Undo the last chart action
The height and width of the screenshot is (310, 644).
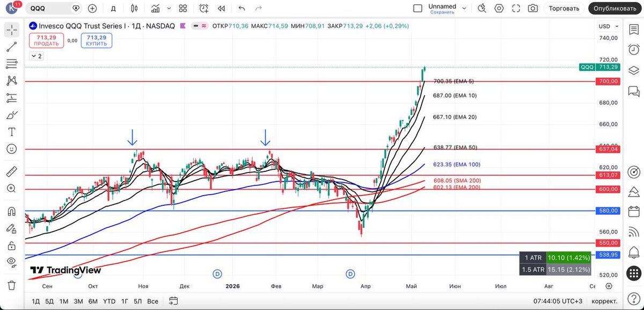(x=241, y=8)
